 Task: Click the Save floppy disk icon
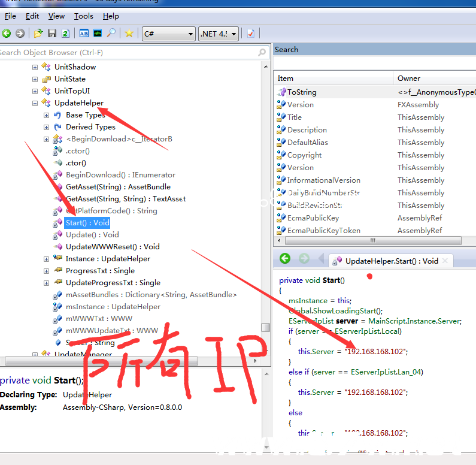[x=52, y=34]
